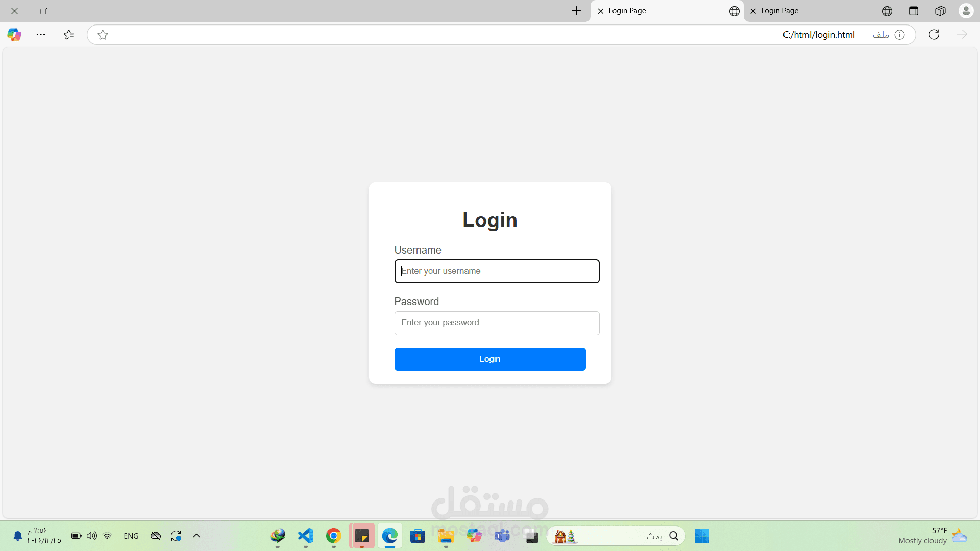Switch the ENG input language indicator

click(131, 536)
